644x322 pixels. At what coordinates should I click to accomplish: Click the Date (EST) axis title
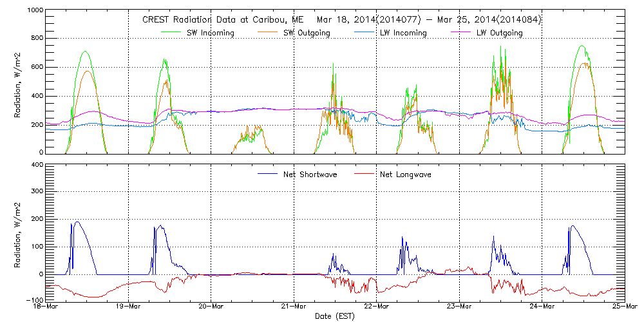(336, 316)
